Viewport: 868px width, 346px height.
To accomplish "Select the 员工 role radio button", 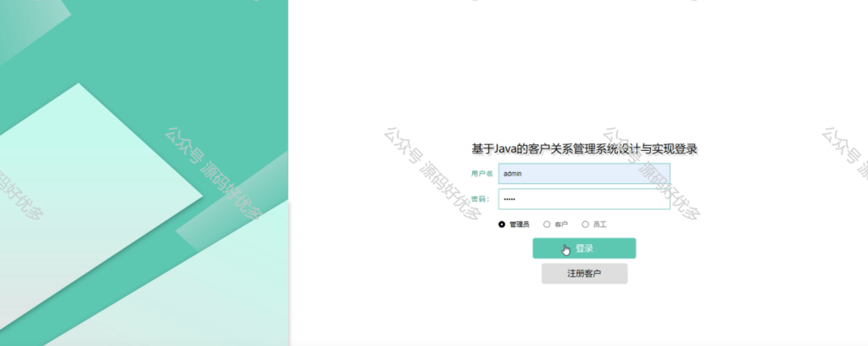I will pos(585,224).
